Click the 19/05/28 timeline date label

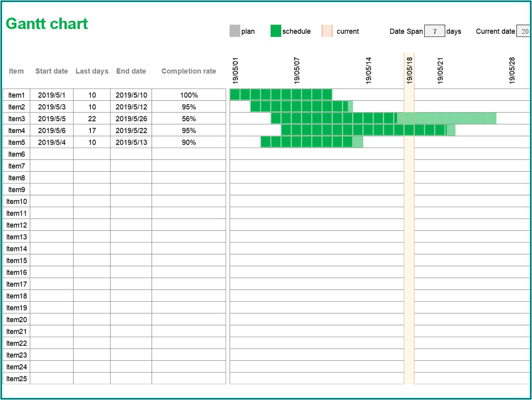pos(512,70)
